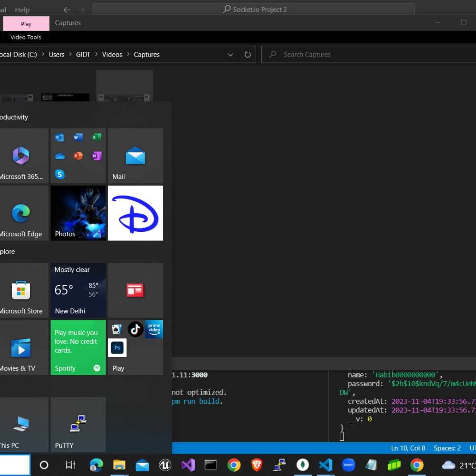Open Task View from the taskbar
476x476 pixels.
tap(70, 465)
